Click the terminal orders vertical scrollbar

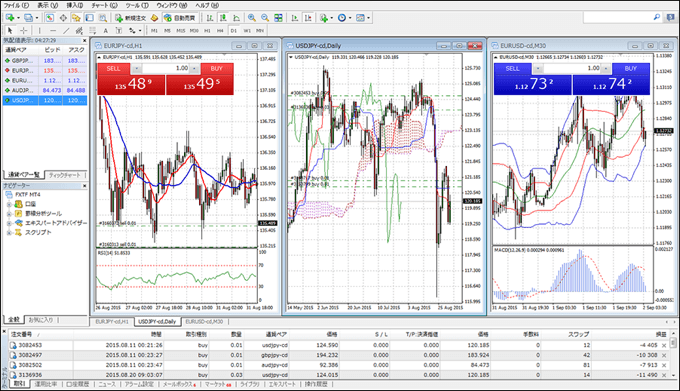[673, 354]
